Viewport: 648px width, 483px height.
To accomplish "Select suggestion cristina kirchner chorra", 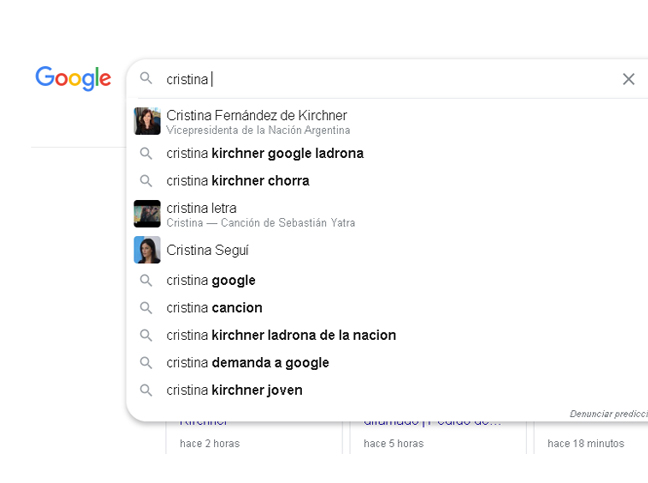I will point(388,181).
